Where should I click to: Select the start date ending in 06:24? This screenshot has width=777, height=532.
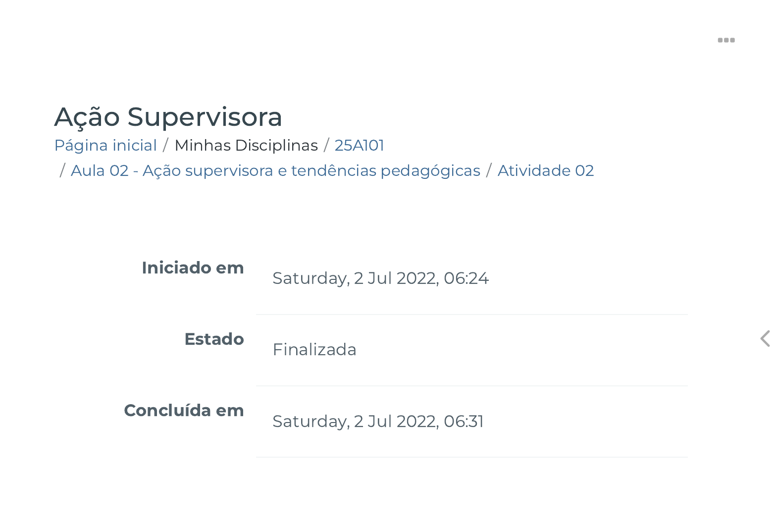click(x=380, y=278)
